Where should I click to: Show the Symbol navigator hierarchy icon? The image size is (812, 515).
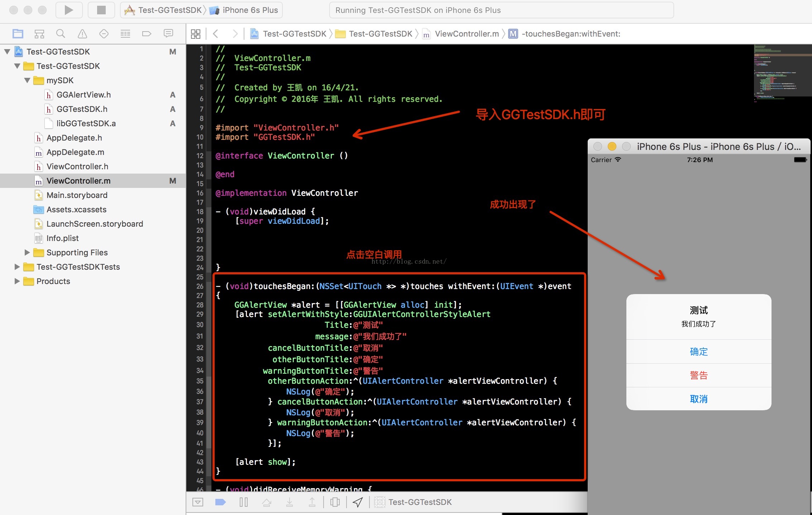(39, 34)
